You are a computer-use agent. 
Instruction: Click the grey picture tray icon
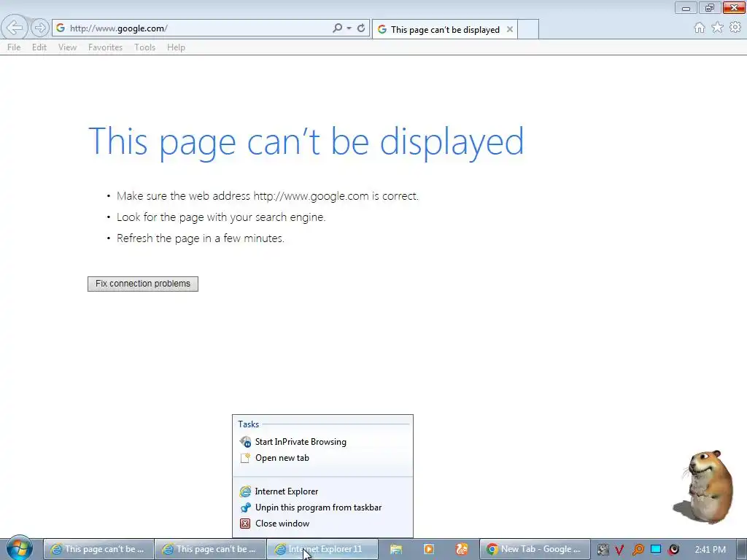click(x=603, y=550)
